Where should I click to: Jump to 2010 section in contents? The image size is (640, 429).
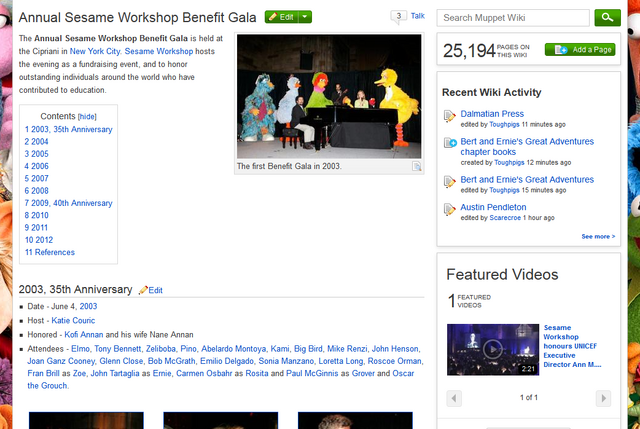[36, 215]
